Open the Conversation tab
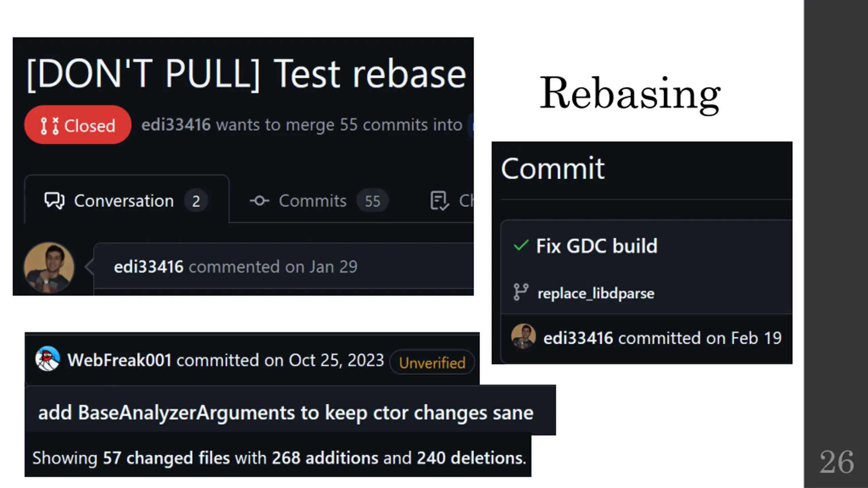The image size is (868, 488). (x=126, y=200)
